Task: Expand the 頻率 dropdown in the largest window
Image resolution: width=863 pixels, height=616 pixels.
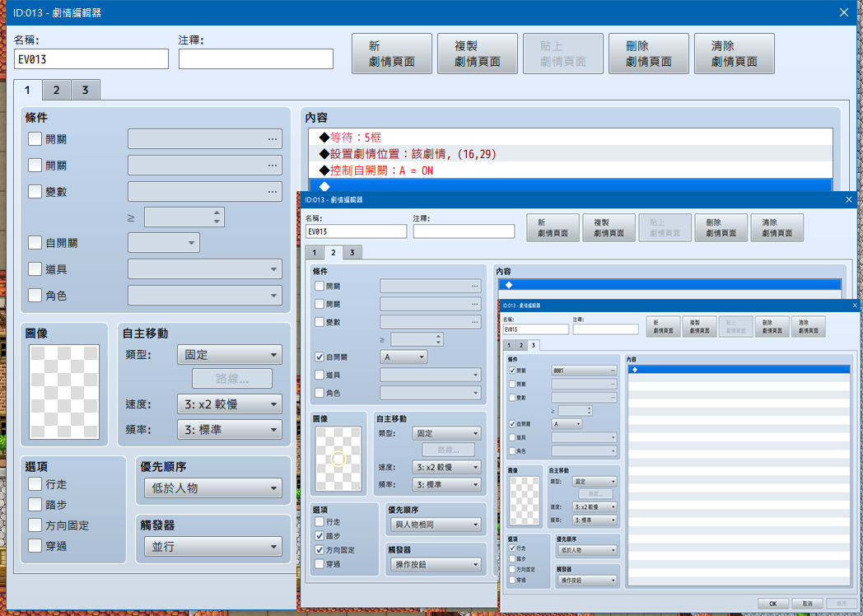Action: click(230, 429)
